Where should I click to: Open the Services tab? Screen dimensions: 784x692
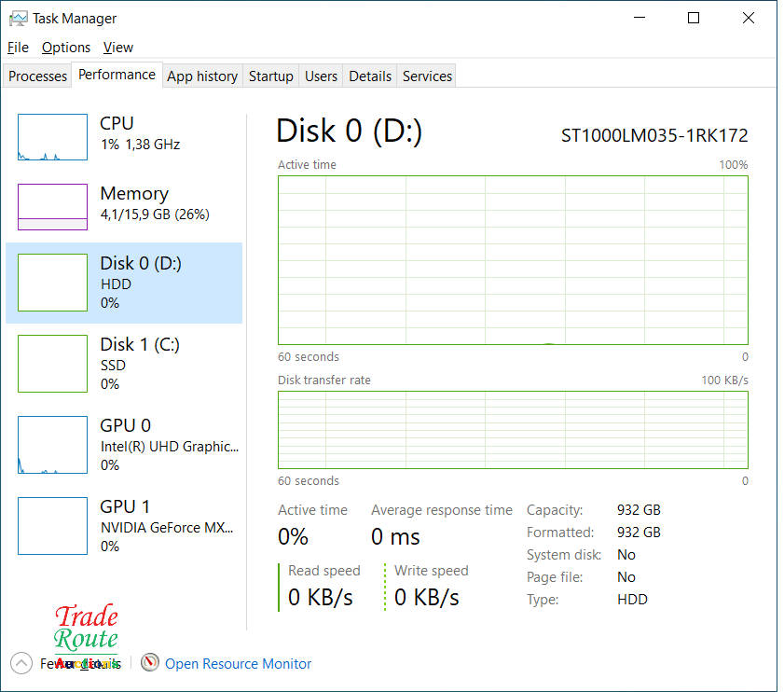click(x=427, y=76)
